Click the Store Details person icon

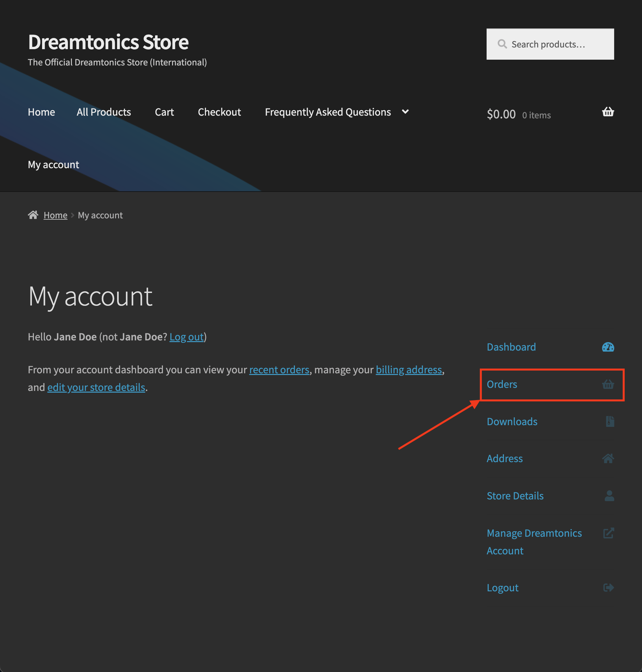609,496
